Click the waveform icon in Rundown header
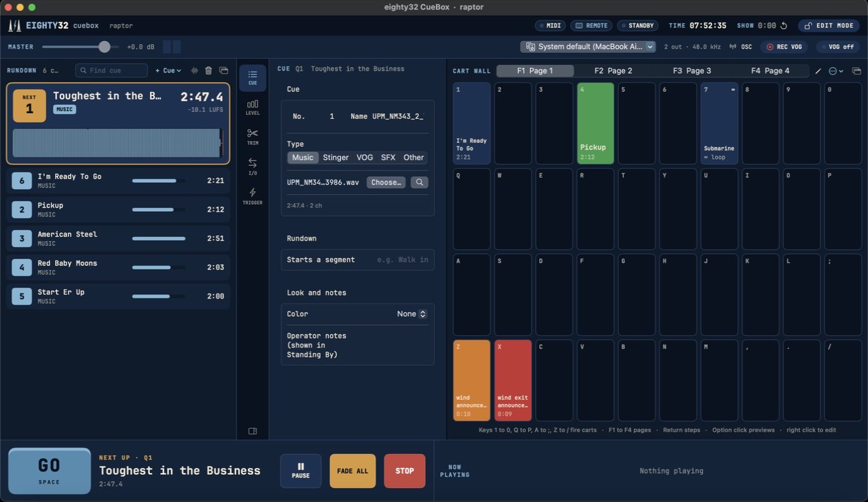This screenshot has height=502, width=868. tap(194, 71)
